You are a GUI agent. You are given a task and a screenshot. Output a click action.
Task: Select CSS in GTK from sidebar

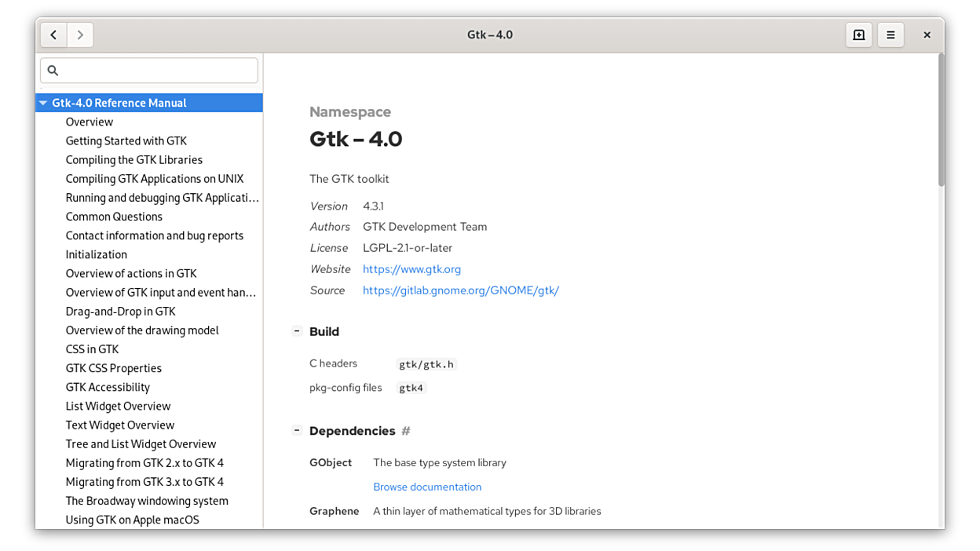(x=92, y=349)
